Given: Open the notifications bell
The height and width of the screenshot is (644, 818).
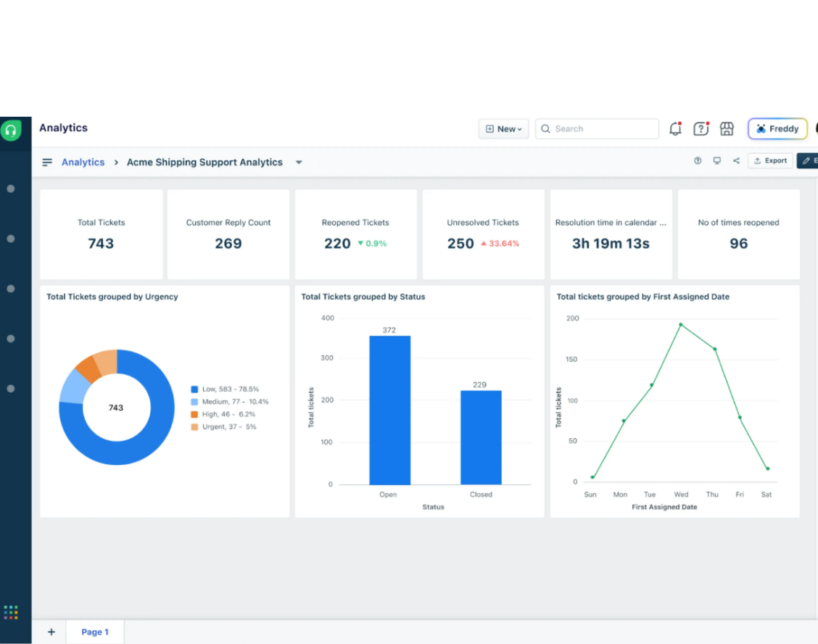Looking at the screenshot, I should [x=675, y=129].
